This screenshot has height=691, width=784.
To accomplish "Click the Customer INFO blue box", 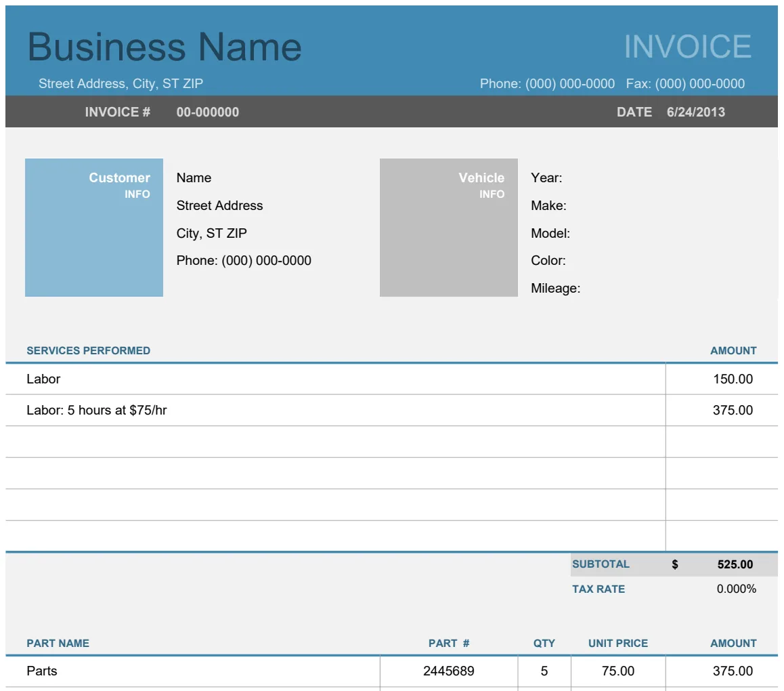I will pos(94,228).
